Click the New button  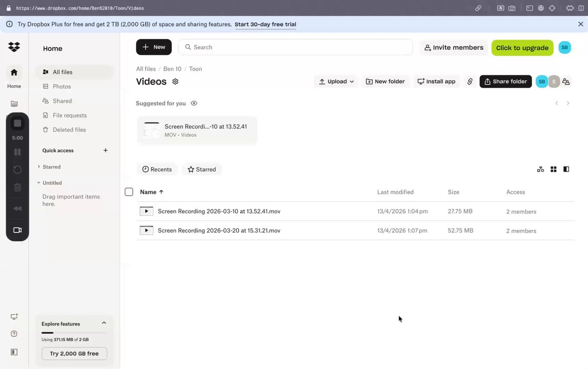(x=154, y=47)
